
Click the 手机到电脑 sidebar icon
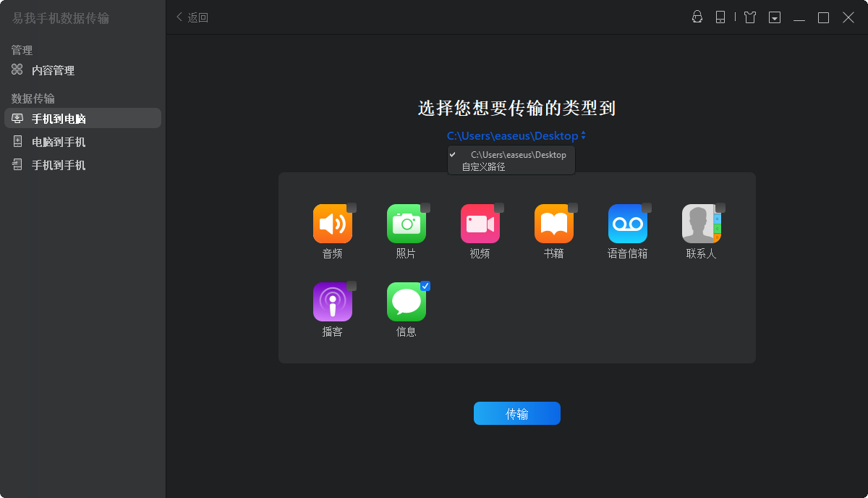click(17, 119)
